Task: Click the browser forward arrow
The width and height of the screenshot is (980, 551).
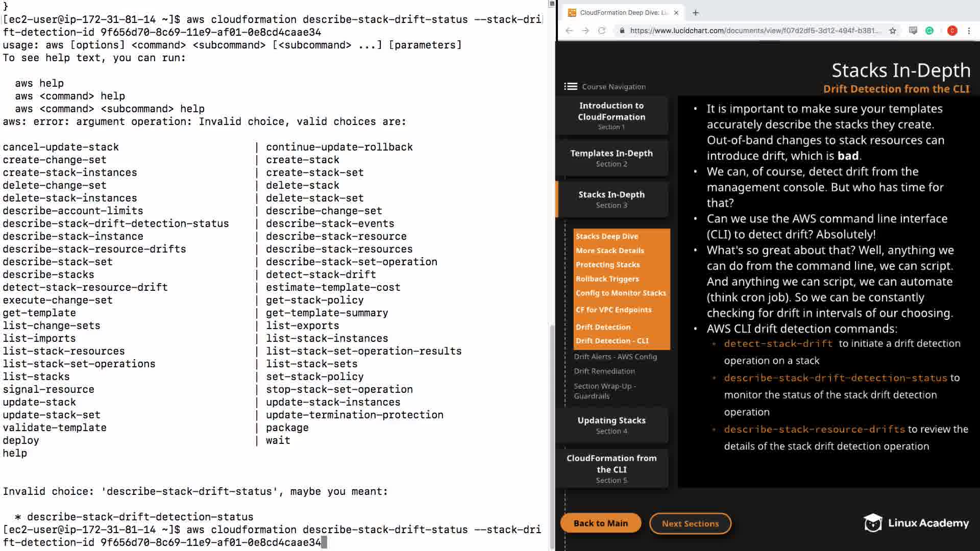Action: [585, 31]
